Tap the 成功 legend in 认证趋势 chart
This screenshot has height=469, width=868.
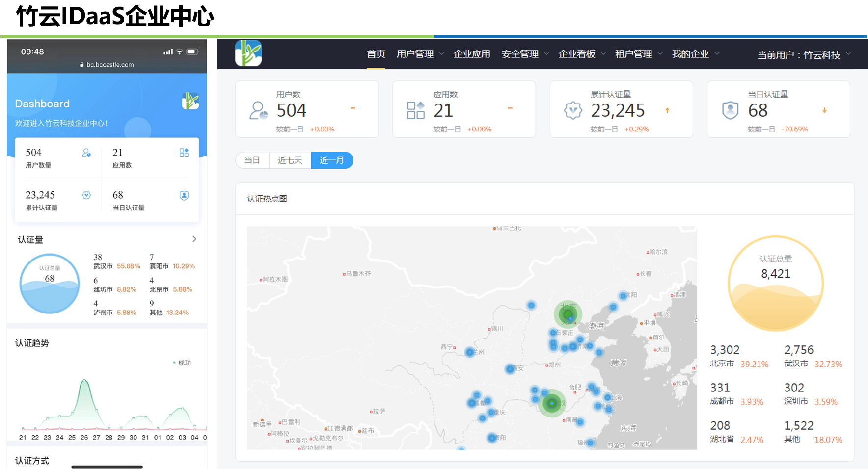(182, 363)
